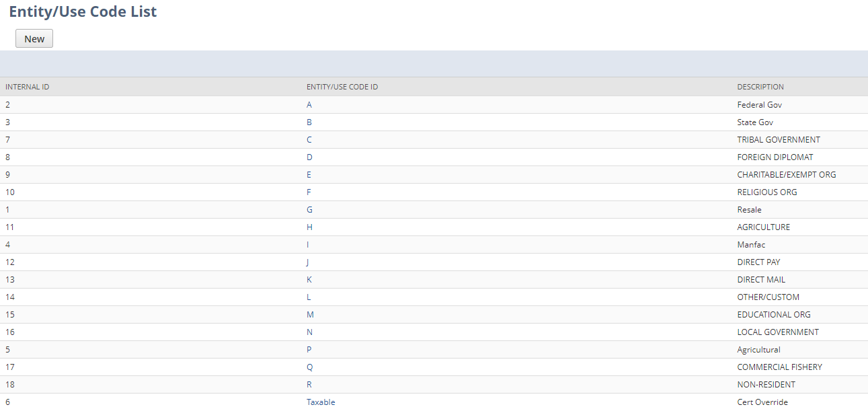868x409 pixels.
Task: Sort by the Entity/Use Code ID column
Action: 342,87
